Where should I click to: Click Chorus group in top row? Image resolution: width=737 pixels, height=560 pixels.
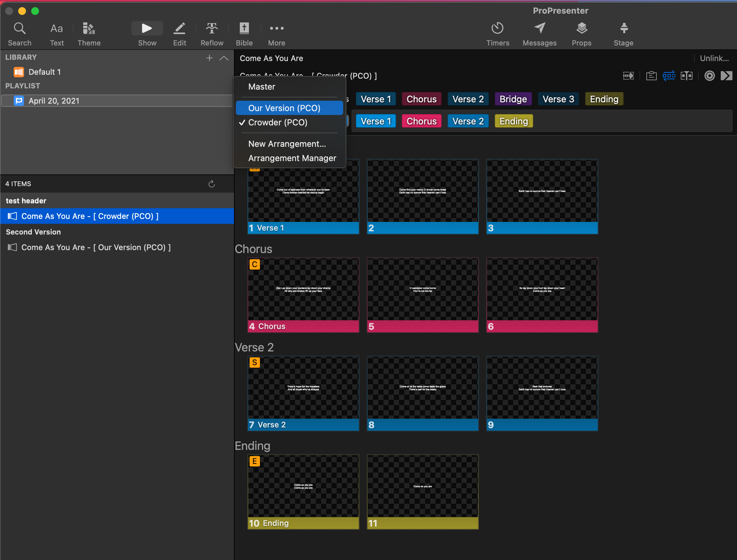tap(421, 99)
